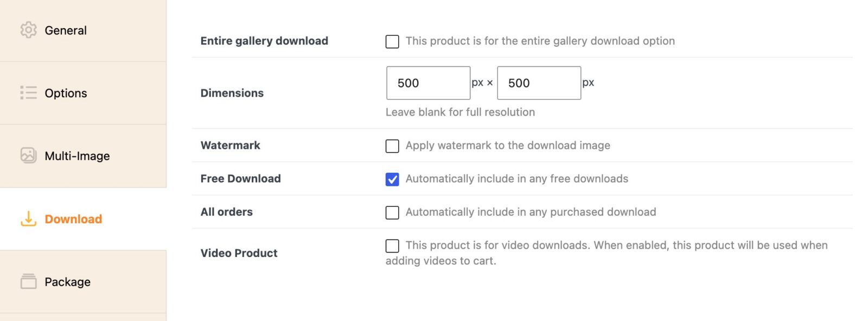
Task: Select the Download sidebar tab
Action: [x=72, y=219]
